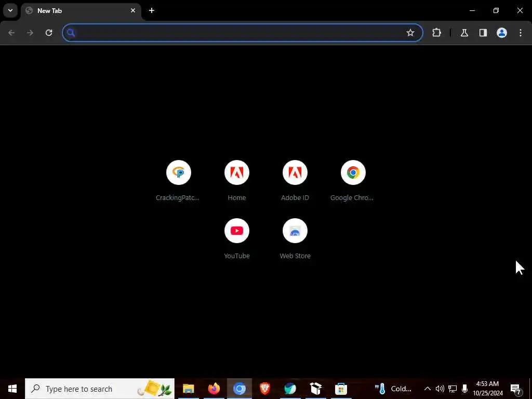Toggle the side panel

483,33
